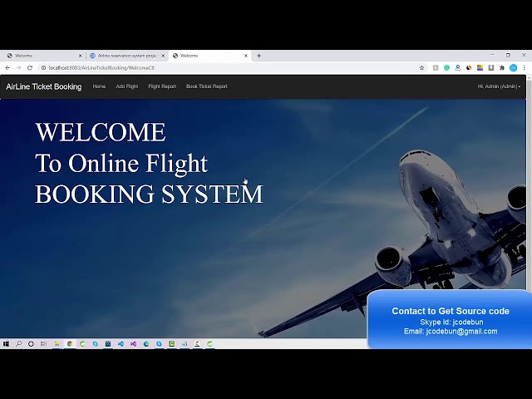
Task: Reload the page with the refresh icon
Action: click(x=30, y=68)
